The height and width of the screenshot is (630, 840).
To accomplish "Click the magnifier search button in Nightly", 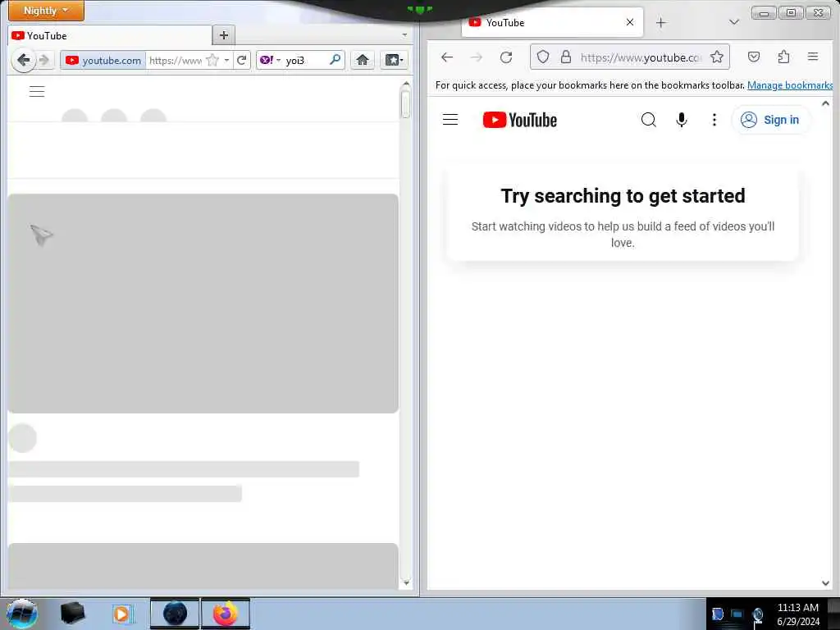I will coord(336,59).
